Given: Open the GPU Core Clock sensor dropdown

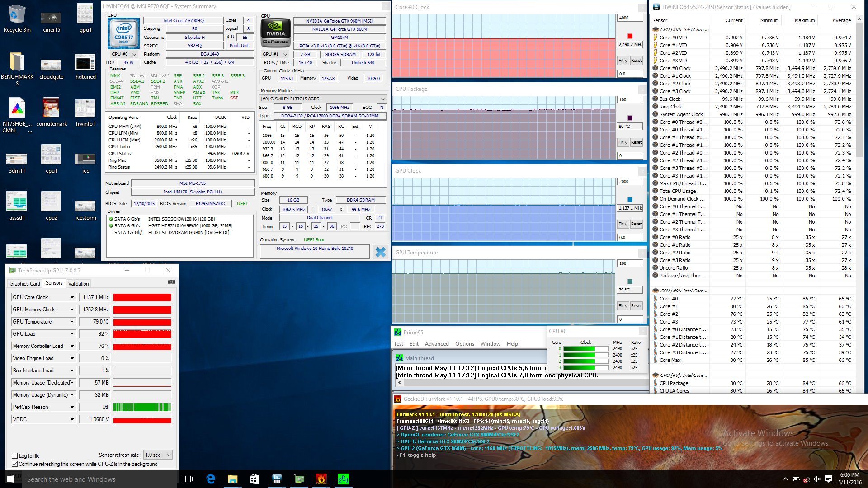Looking at the screenshot, I should point(72,297).
